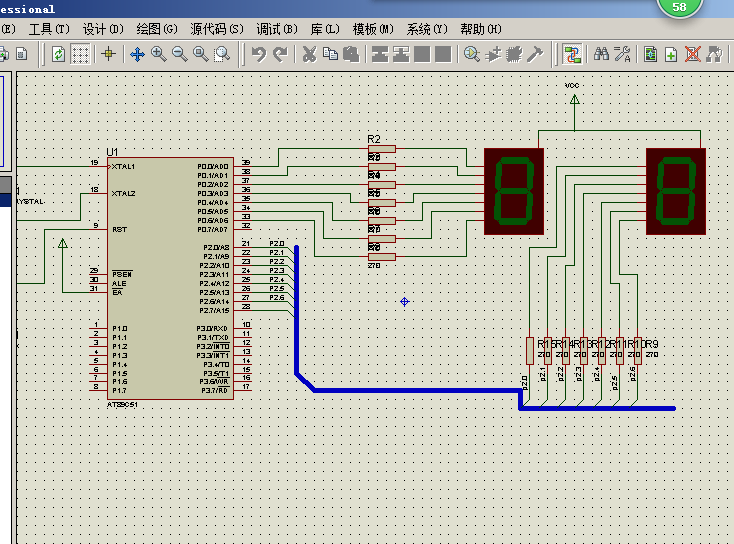Toggle the wire autorouter

click(572, 54)
